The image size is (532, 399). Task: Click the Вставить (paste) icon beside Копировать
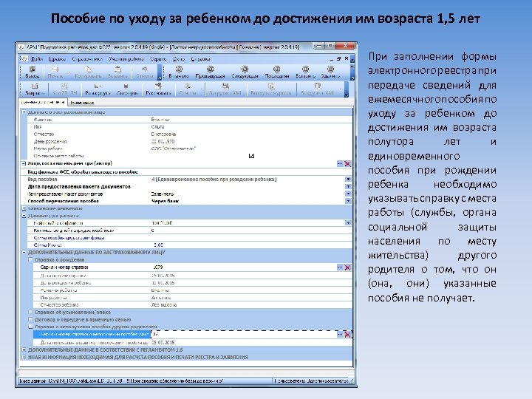(x=117, y=72)
